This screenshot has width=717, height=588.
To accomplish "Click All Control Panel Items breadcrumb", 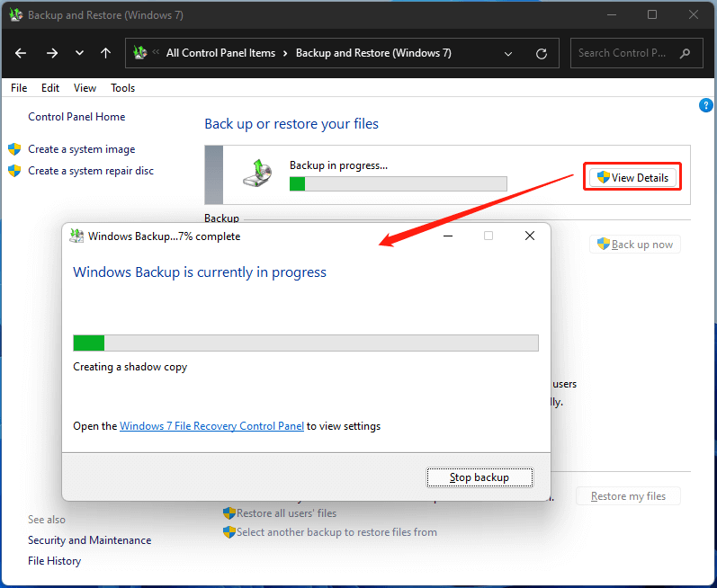I will click(220, 53).
